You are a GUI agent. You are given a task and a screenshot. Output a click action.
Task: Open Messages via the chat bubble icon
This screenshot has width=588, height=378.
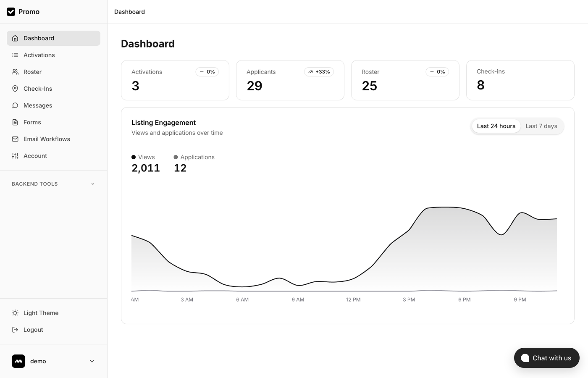coord(15,105)
